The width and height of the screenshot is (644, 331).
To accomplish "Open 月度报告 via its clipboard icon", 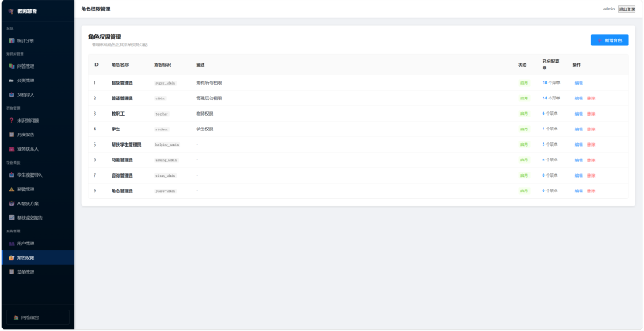I will click(x=11, y=135).
